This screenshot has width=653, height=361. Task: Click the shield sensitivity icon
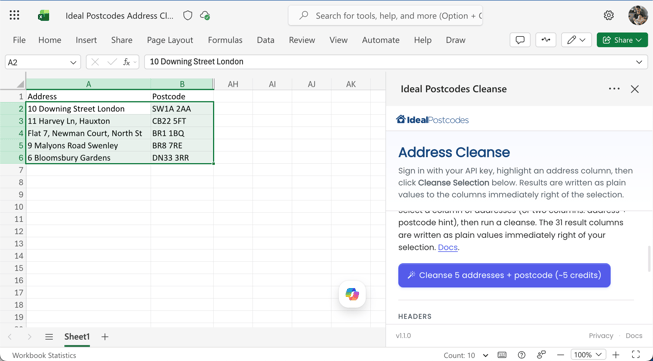click(x=188, y=16)
